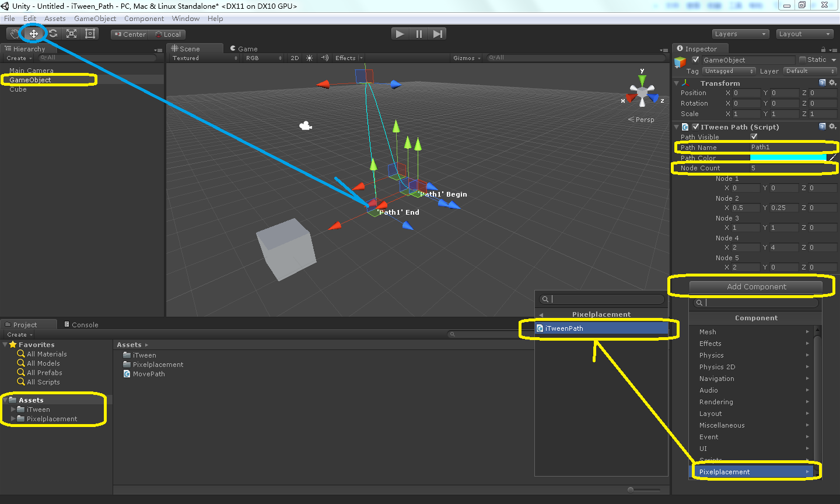Select Main Camera in Hierarchy
840x504 pixels.
(31, 71)
